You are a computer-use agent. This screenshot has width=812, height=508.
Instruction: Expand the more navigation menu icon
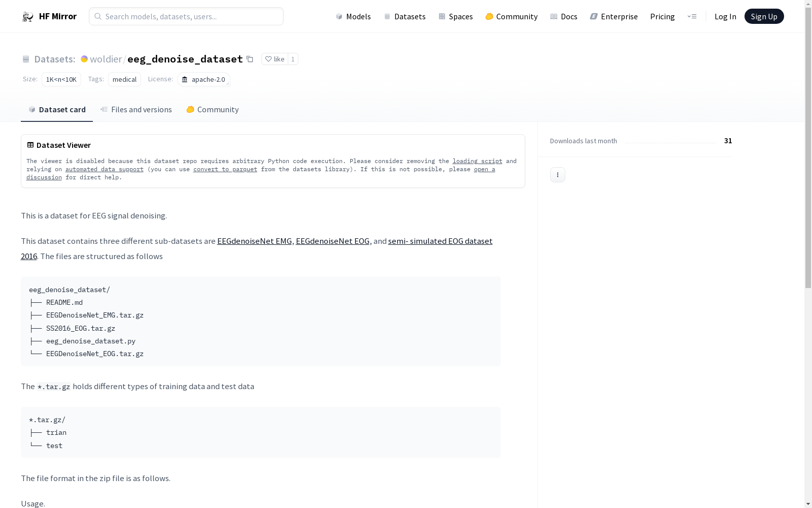pos(692,16)
